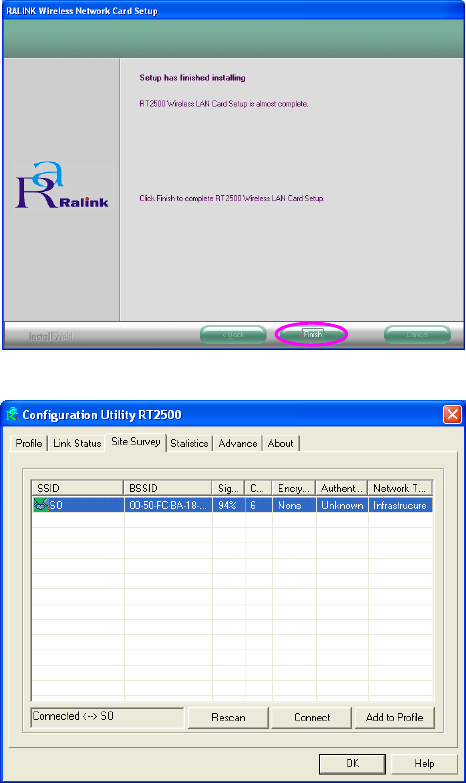Click the Help button

pos(424,764)
